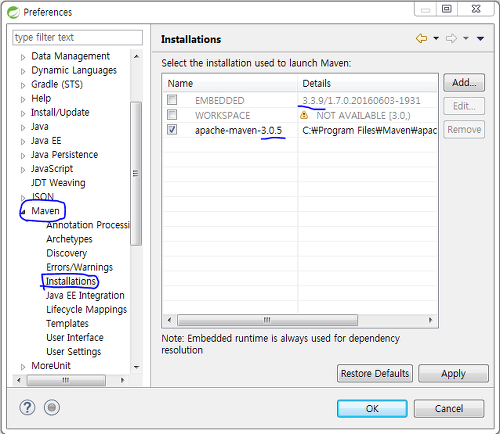Click the Name column header
Viewport: 500px width, 434px height.
230,83
